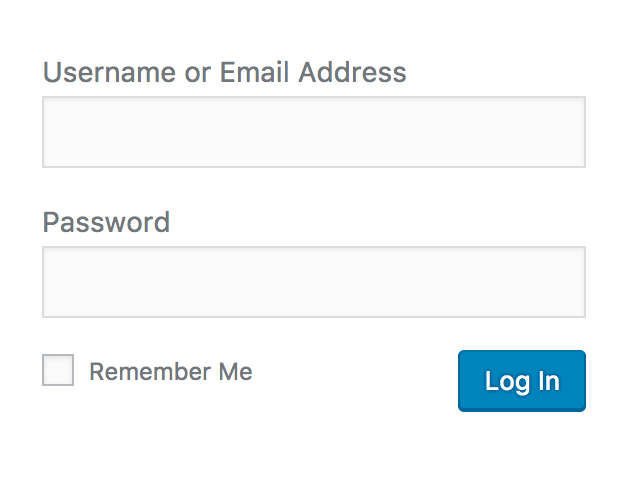Viewport: 634px width, 500px height.
Task: Select the second text input on the form
Action: [x=313, y=282]
